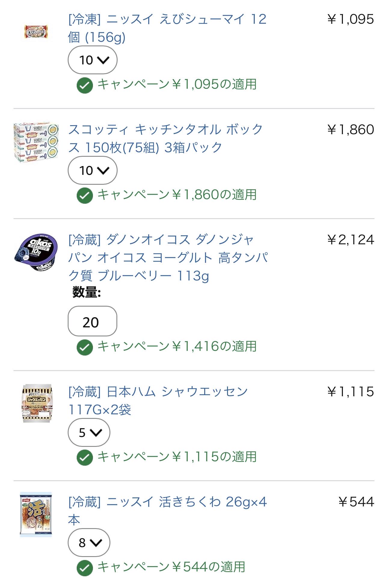The image size is (388, 588).
Task: Click the green checkmark for ¥544 campaign
Action: tap(85, 568)
